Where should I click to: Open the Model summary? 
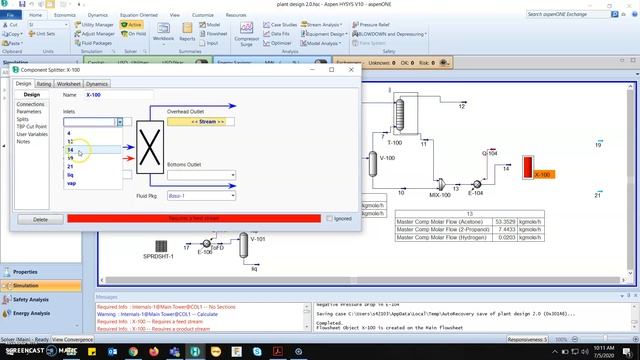coord(209,24)
